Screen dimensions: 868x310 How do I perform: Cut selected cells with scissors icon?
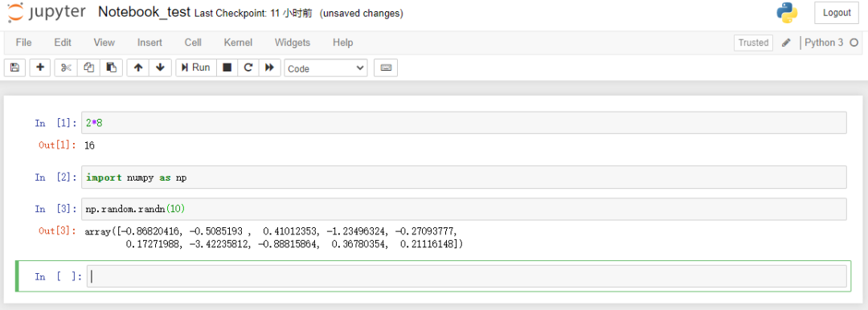66,67
